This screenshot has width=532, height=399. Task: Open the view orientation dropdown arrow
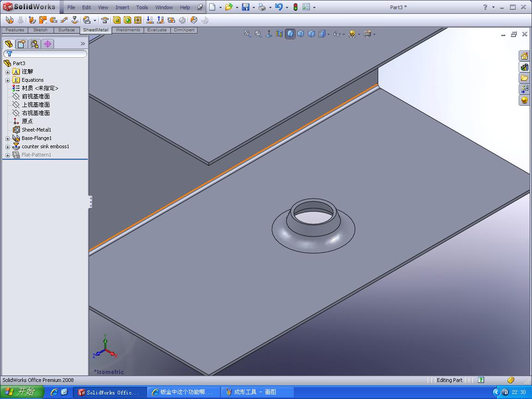(328, 34)
